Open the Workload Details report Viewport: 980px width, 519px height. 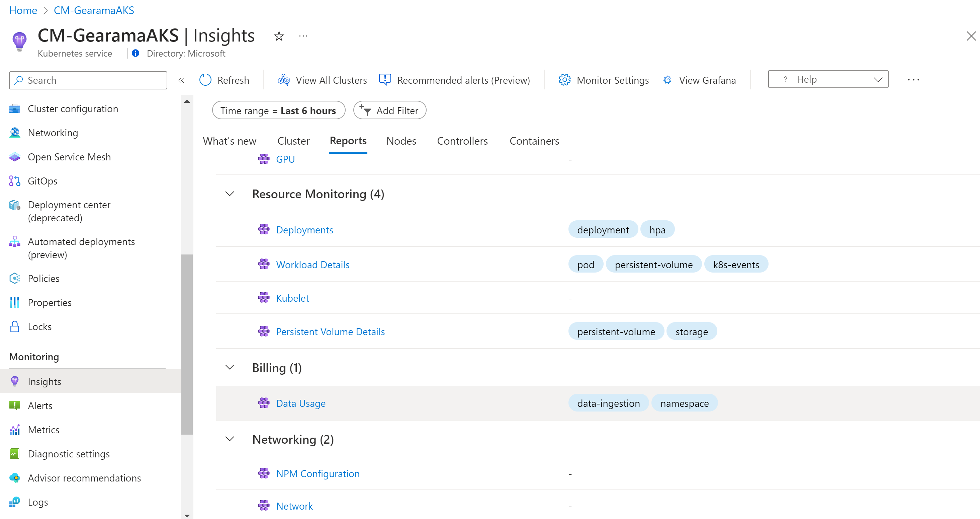click(x=313, y=265)
